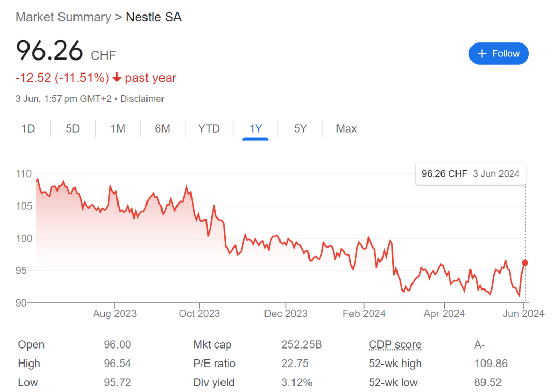Switch to the 6M range tab

(x=163, y=129)
